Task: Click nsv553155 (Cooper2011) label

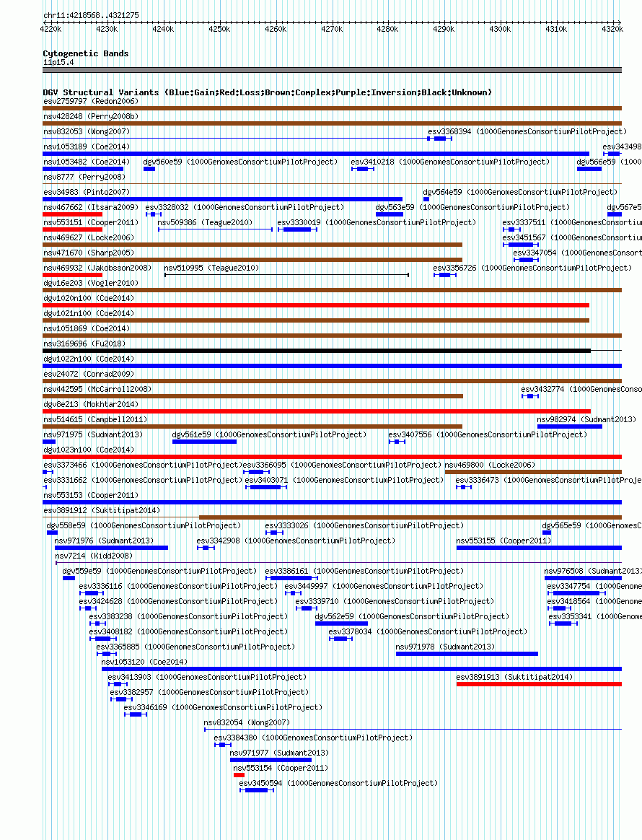Action: [504, 541]
